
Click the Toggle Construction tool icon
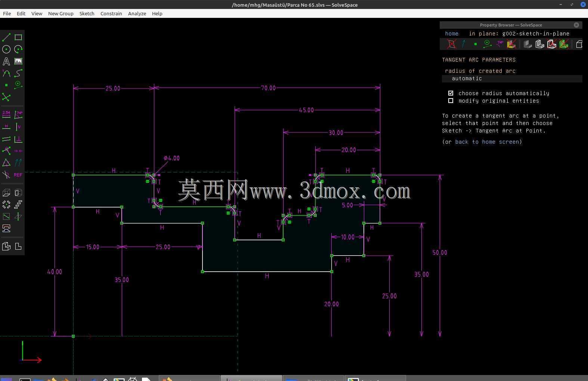tap(18, 85)
